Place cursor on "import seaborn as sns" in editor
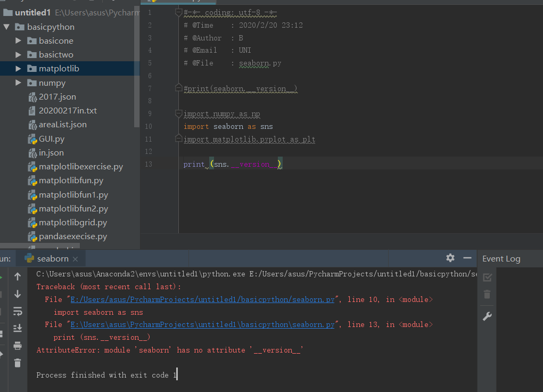The height and width of the screenshot is (392, 543). [228, 127]
